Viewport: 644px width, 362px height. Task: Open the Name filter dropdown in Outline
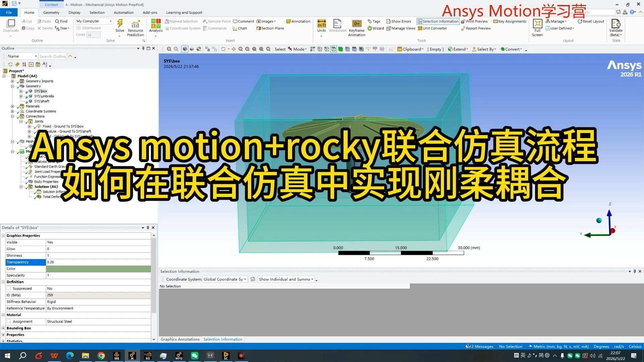pos(22,56)
